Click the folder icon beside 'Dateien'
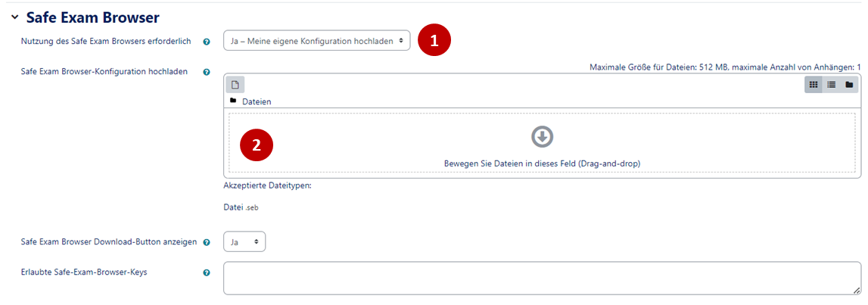The width and height of the screenshot is (868, 305). 233,101
